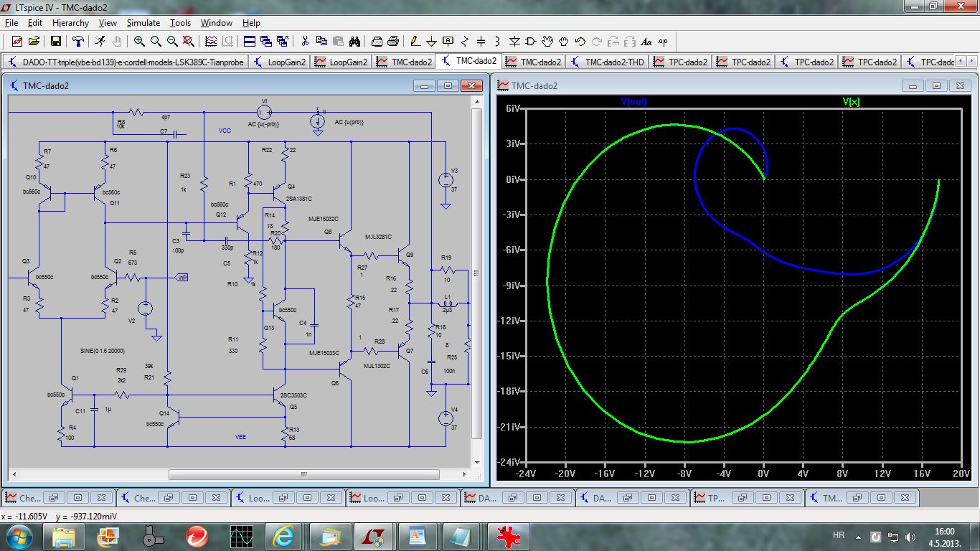Click the volume speaker tray icon

pos(910,537)
